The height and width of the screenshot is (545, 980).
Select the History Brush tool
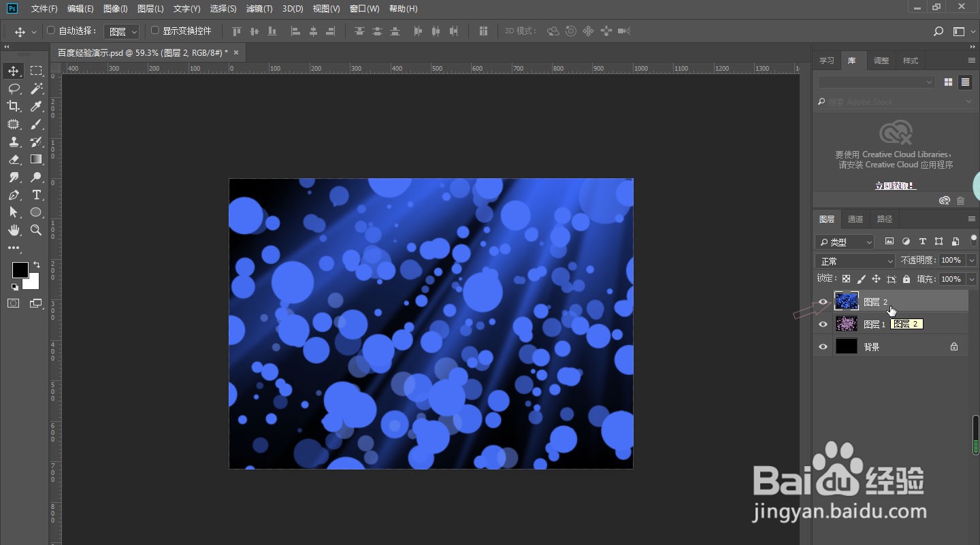(36, 142)
